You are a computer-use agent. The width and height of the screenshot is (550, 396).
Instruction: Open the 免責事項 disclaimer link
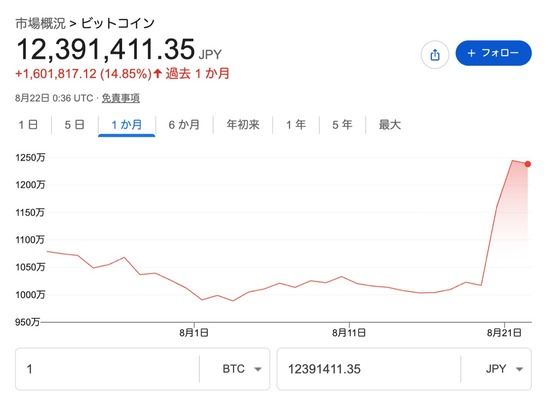point(121,98)
